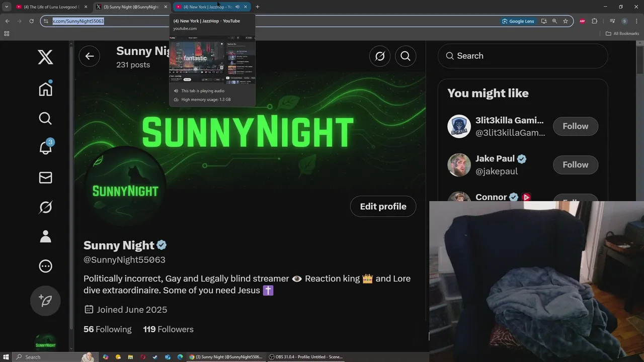The height and width of the screenshot is (362, 644).
Task: Open Google Lens
Action: coord(518,21)
